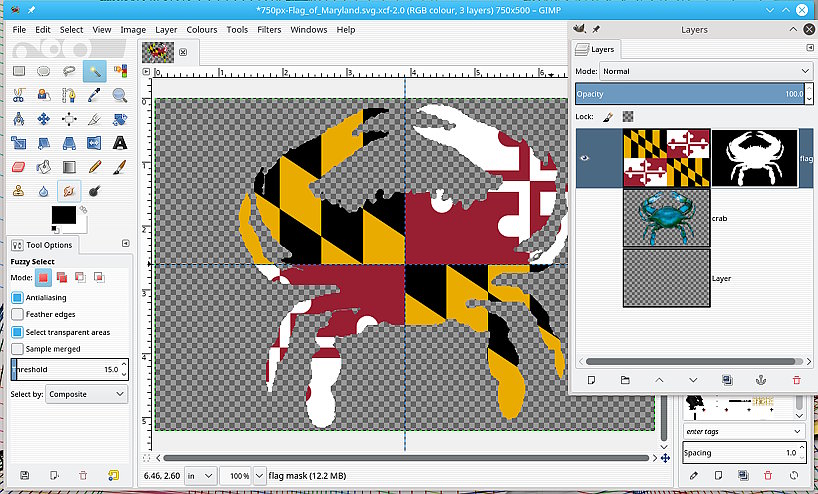Select the Measure compass tool
Screen dimensions: 818x494
click(x=19, y=119)
